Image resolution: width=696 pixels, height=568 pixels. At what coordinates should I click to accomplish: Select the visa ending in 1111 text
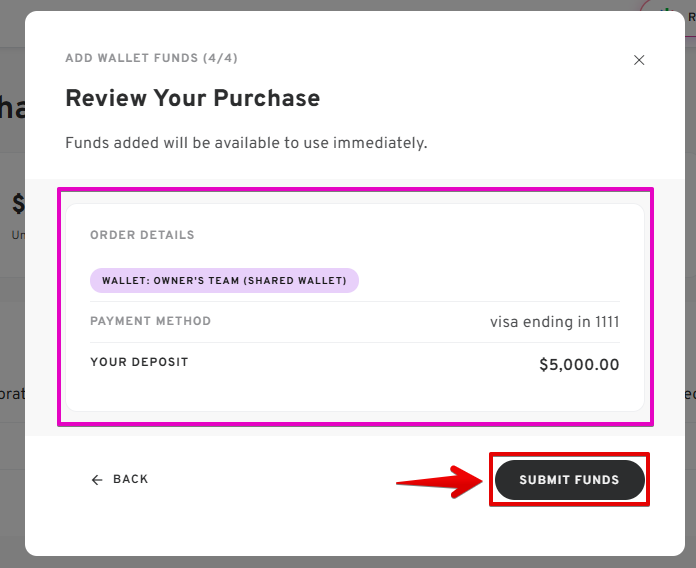pyautogui.click(x=554, y=322)
